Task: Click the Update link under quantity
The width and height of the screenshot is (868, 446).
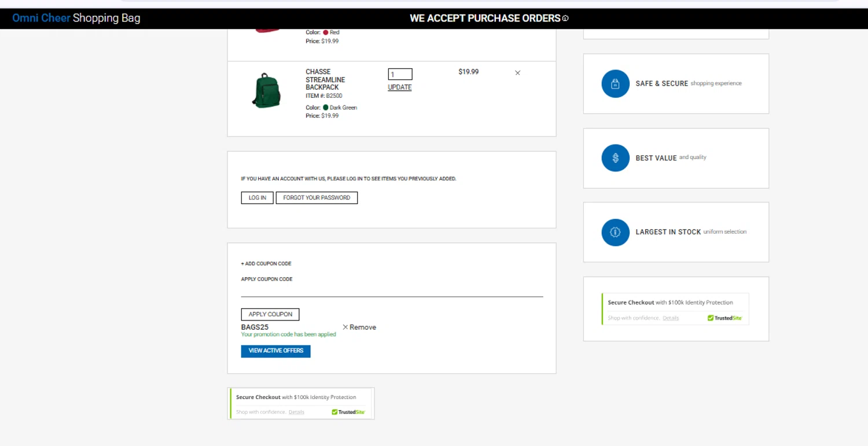Action: [400, 87]
